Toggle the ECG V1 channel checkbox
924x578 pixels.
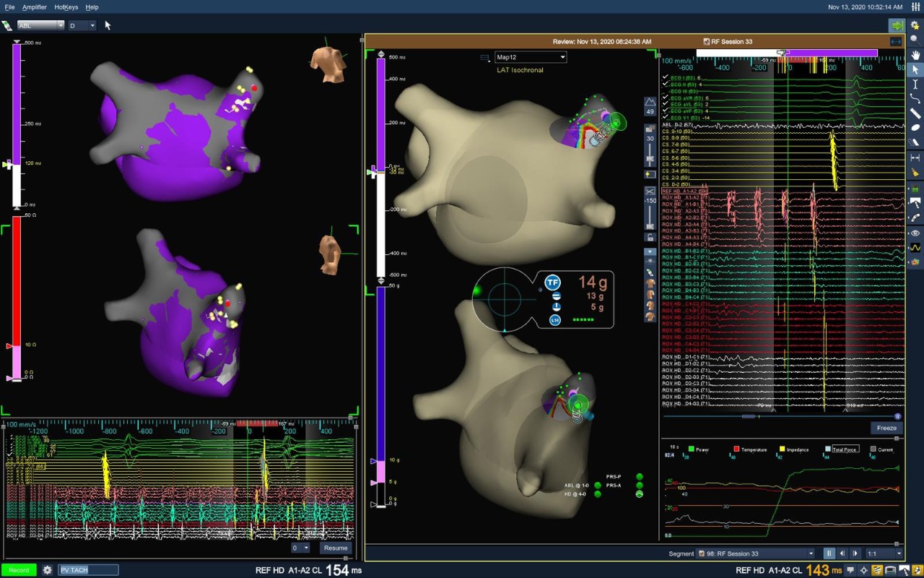[x=666, y=118]
